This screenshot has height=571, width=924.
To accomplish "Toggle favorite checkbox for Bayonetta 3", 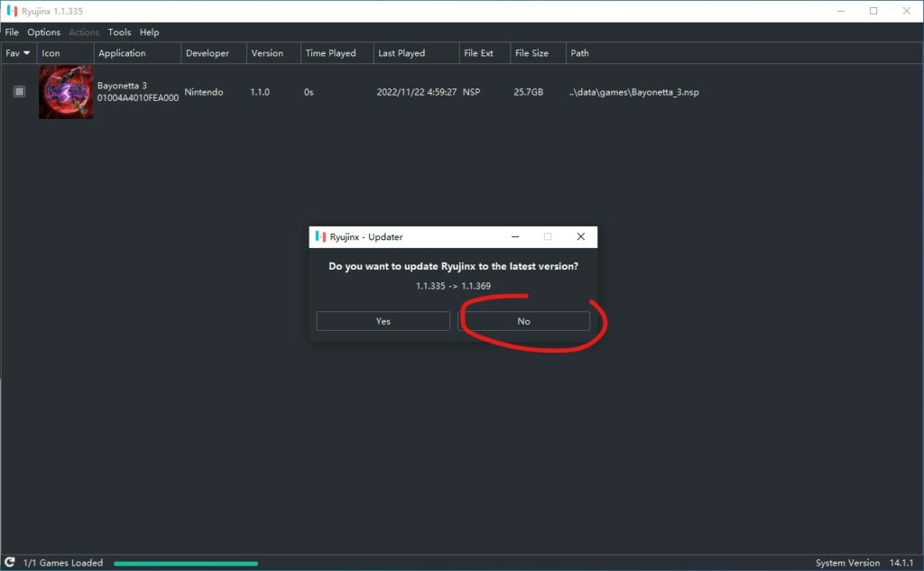I will [x=20, y=91].
